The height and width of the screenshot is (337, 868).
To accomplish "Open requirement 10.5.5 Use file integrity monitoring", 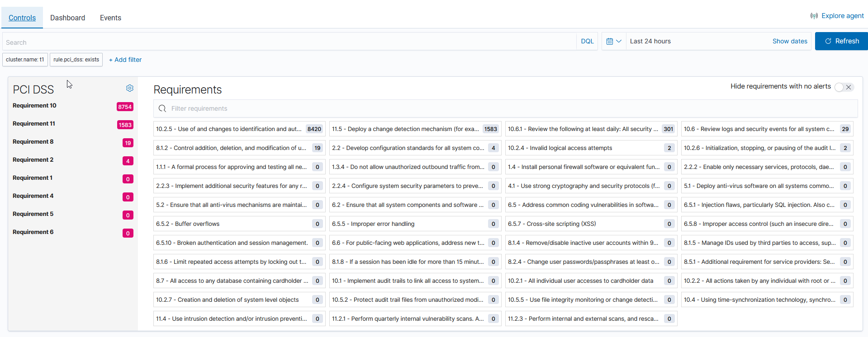I will (x=591, y=300).
